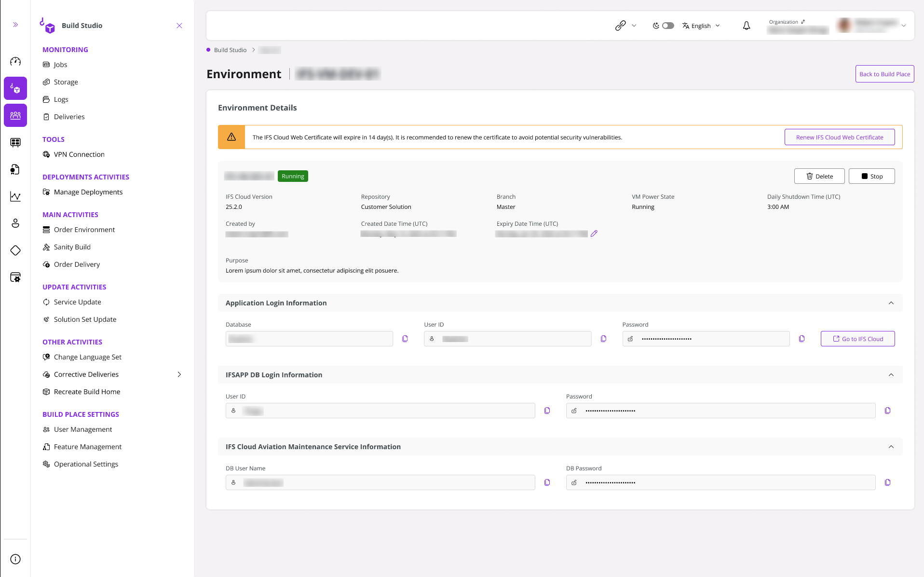Image resolution: width=924 pixels, height=577 pixels.
Task: Click Renew IFS Cloud Web Certificate
Action: click(x=840, y=137)
